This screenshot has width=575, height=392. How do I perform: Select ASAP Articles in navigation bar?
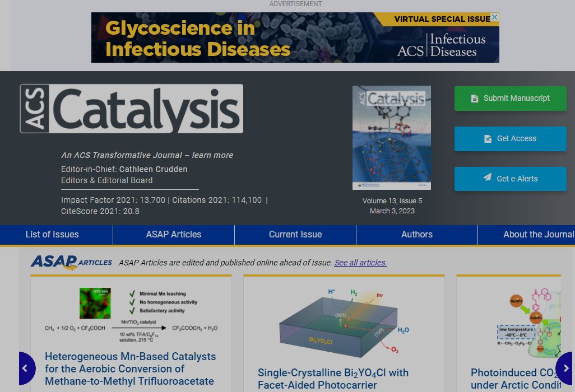174,235
